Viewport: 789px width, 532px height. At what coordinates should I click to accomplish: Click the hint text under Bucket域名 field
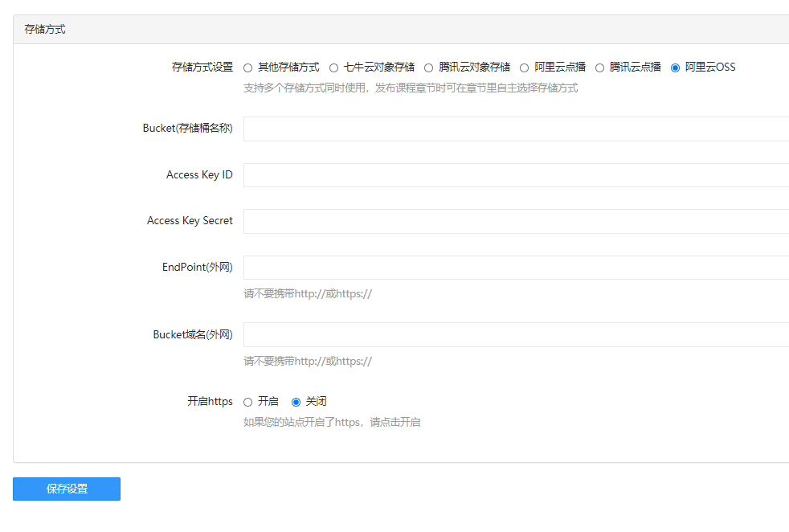(308, 362)
